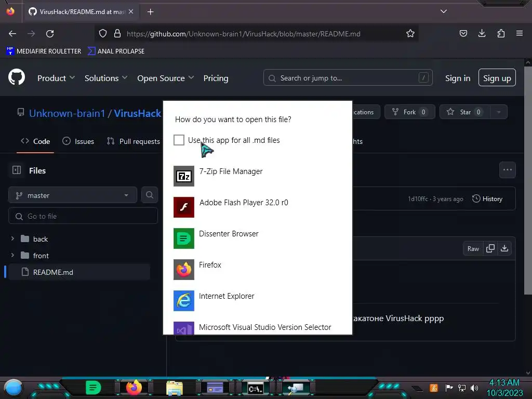This screenshot has height=399, width=532.
Task: Open Firefox hamburger application menu
Action: (x=519, y=33)
